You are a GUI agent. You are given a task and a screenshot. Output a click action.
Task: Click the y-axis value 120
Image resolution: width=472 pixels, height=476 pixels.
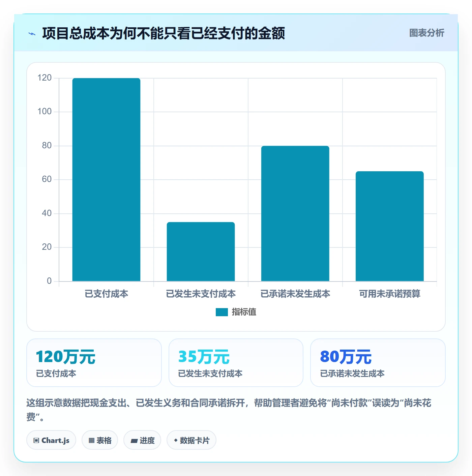coord(45,78)
